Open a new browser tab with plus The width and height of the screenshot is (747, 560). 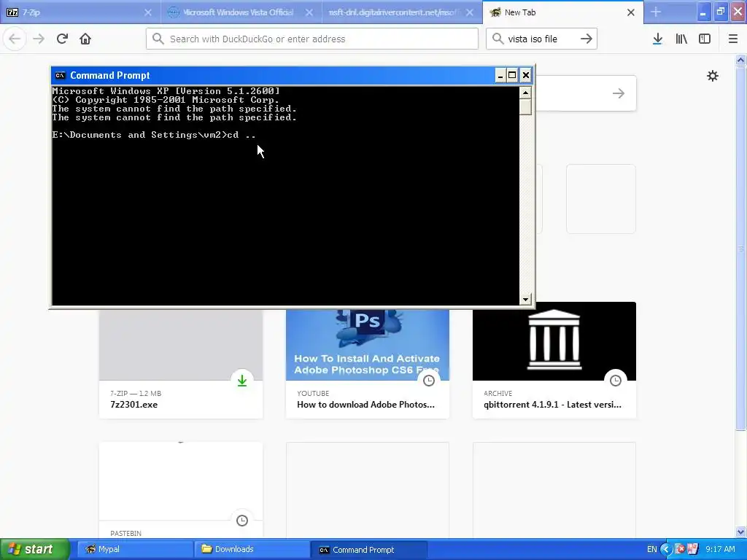tap(656, 12)
